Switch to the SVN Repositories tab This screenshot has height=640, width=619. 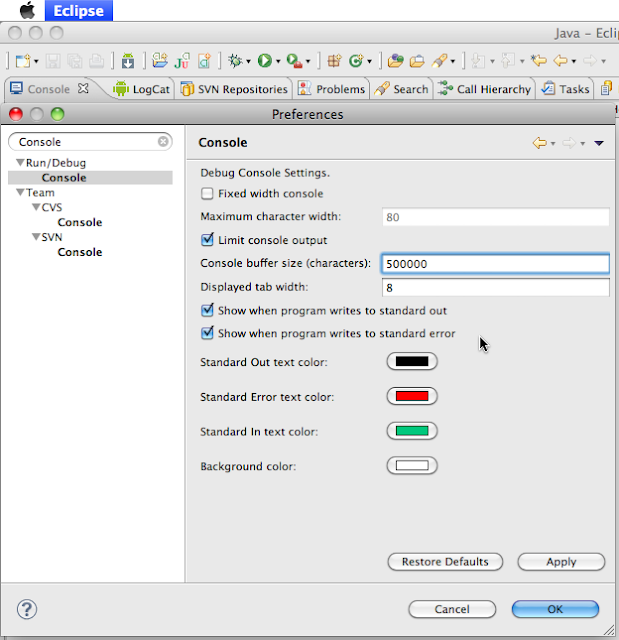click(234, 89)
